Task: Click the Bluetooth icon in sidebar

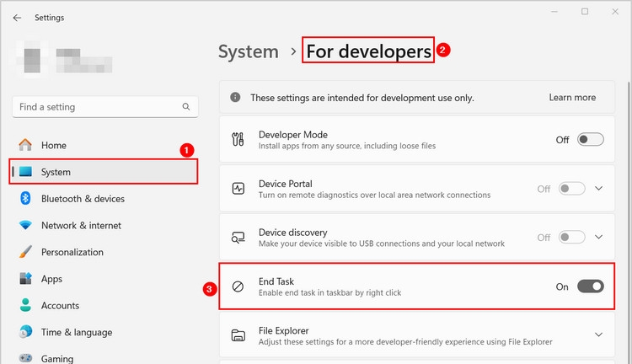Action: (25, 198)
